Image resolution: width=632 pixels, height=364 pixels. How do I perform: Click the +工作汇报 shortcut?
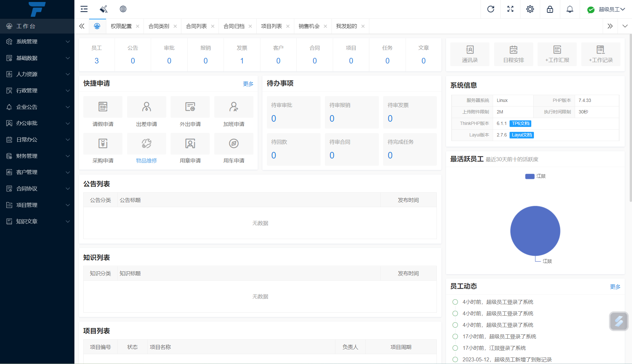557,54
